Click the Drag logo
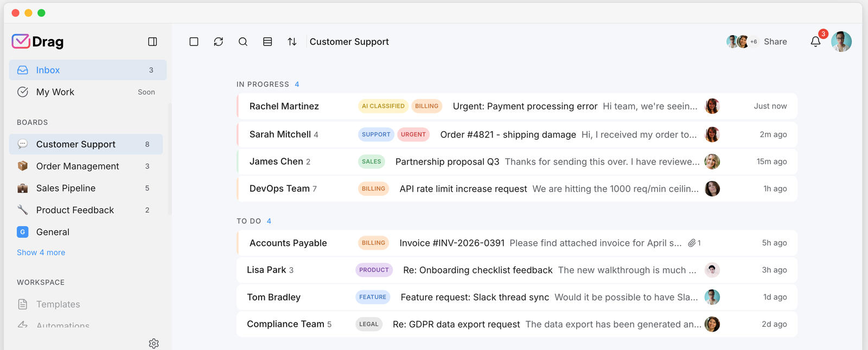868x350 pixels. (38, 42)
